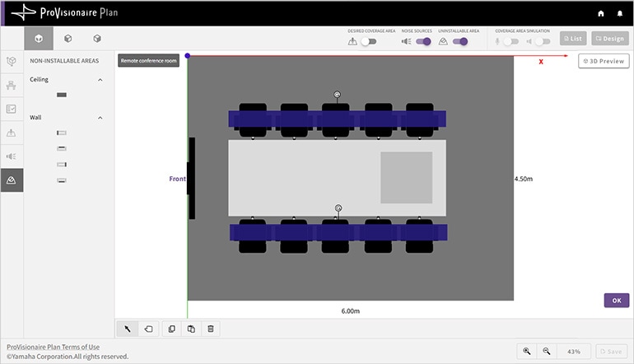Select the hand pan tool
634x364 pixels.
click(x=148, y=329)
